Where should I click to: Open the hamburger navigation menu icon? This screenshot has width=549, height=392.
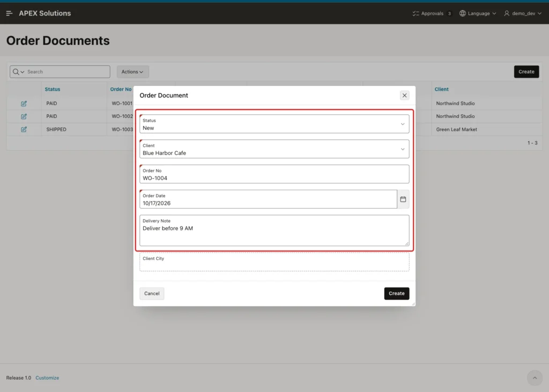(x=9, y=13)
